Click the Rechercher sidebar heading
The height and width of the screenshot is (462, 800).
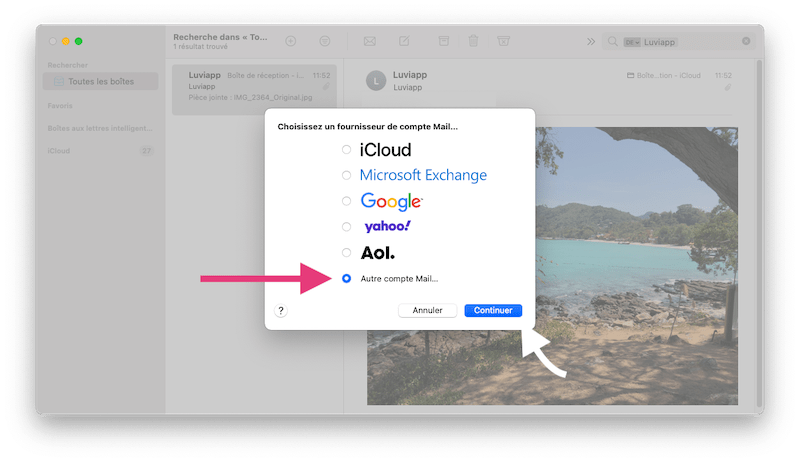(x=67, y=65)
